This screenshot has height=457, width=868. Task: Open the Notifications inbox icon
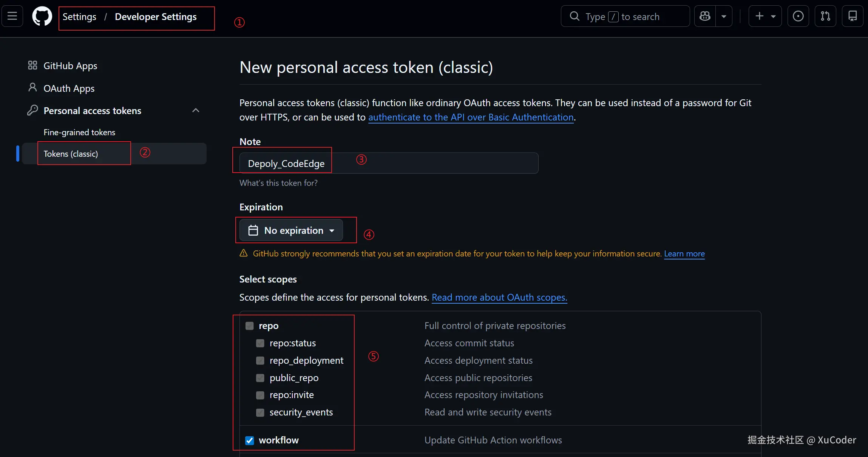click(853, 16)
